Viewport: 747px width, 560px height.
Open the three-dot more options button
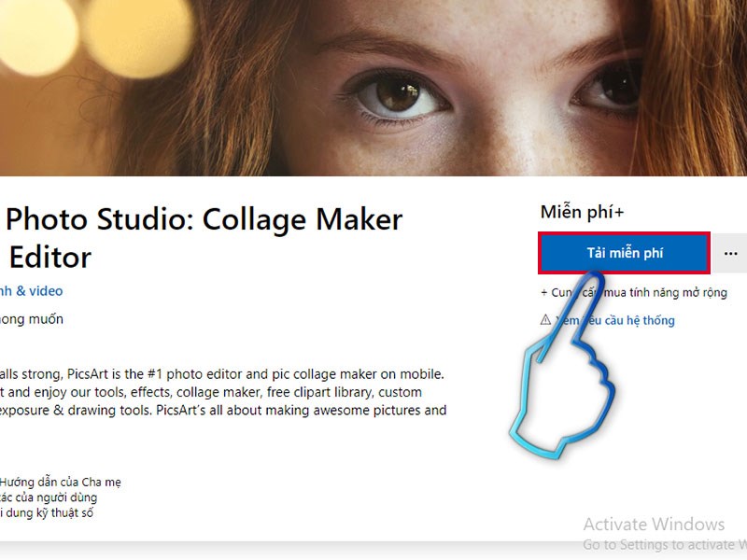(x=731, y=253)
